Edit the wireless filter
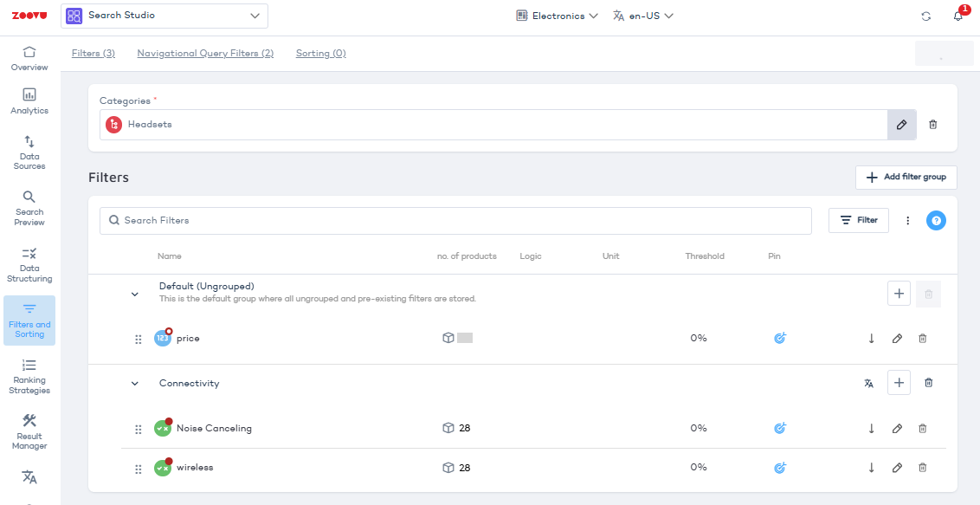The width and height of the screenshot is (980, 505). tap(897, 468)
